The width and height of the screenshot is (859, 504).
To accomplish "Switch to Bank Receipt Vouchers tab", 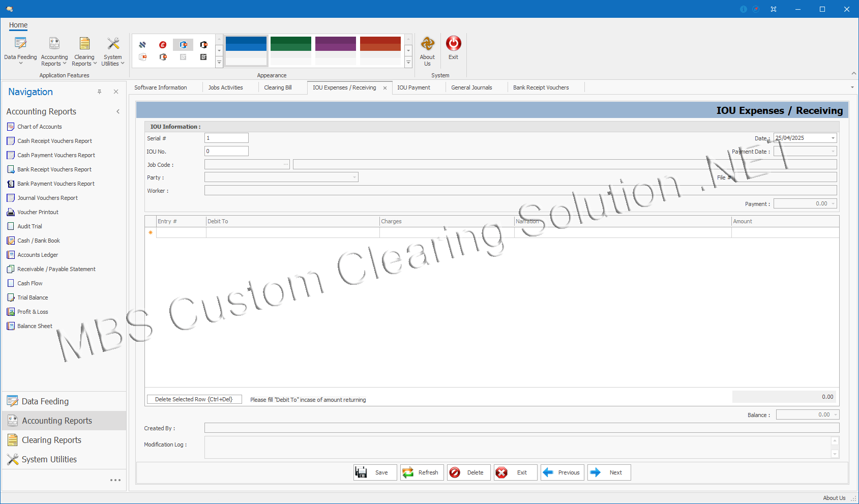I will pos(541,87).
